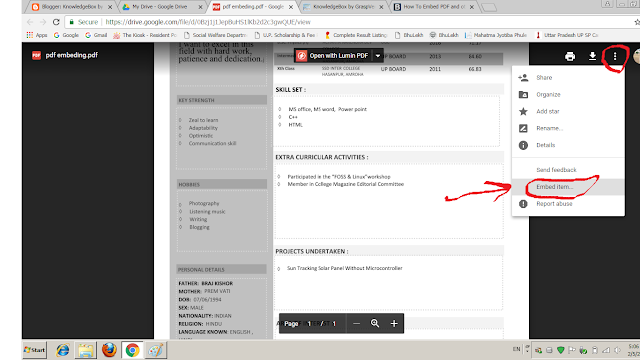Go forward in browser history
Viewport: 640px width, 360px height.
43,22
